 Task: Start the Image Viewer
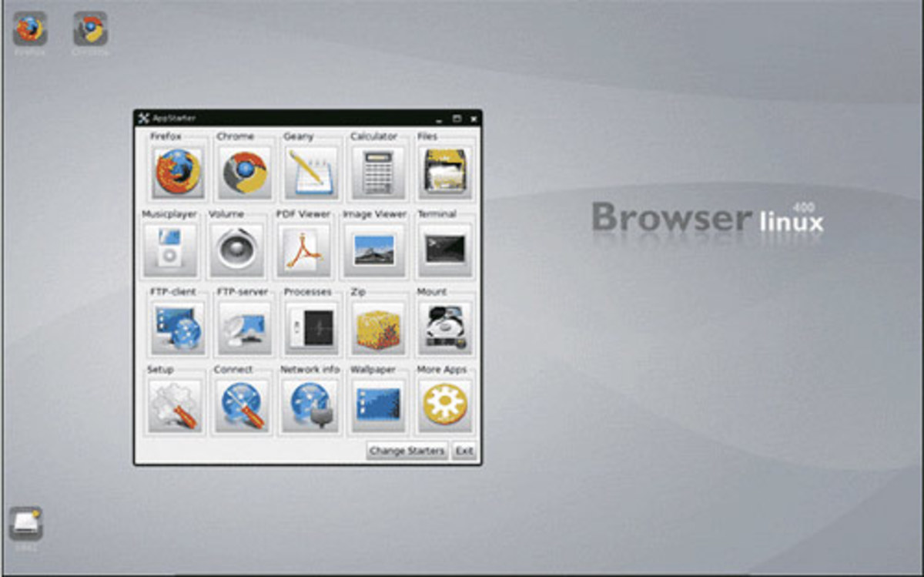coord(377,248)
